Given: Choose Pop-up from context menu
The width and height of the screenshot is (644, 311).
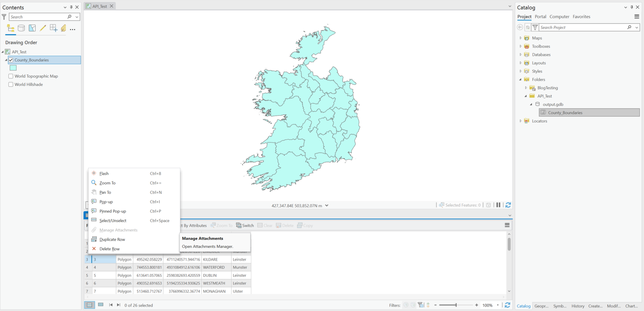Looking at the screenshot, I should tap(134, 202).
